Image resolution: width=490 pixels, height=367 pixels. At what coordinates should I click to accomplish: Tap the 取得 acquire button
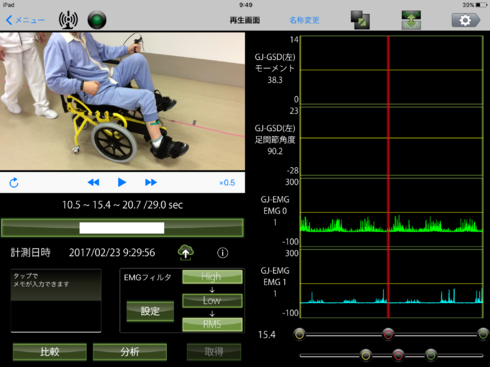pos(214,352)
